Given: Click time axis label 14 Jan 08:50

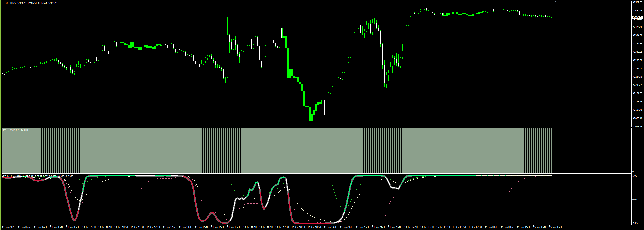Looking at the screenshot, I should tap(73, 227).
